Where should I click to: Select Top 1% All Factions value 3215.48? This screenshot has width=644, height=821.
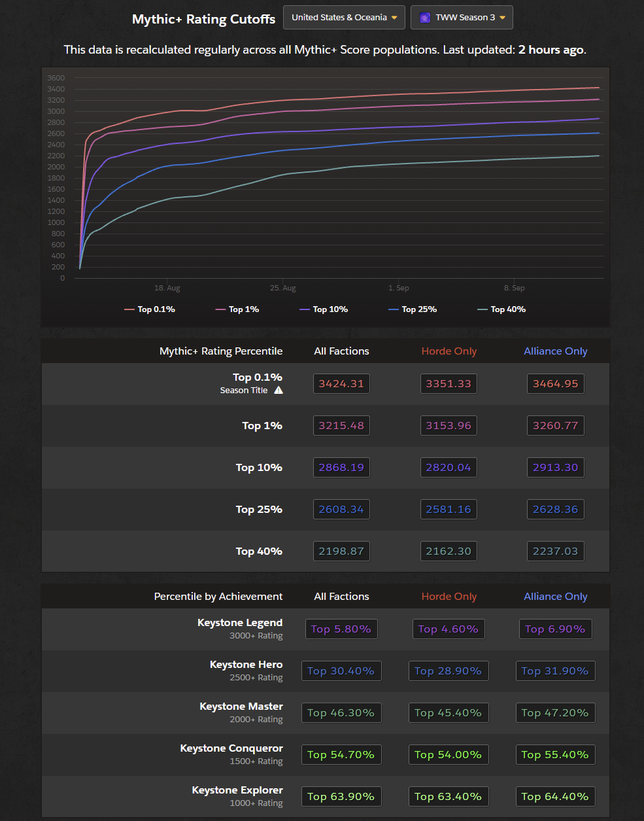341,426
